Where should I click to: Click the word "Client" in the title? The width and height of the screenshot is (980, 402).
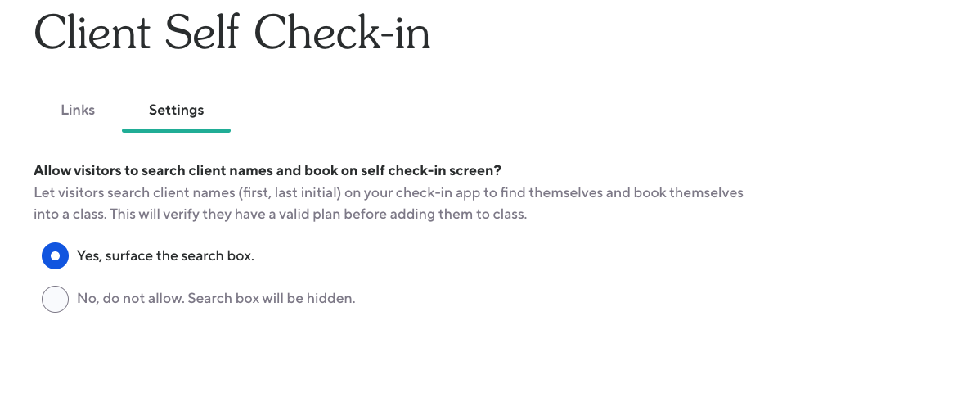click(x=92, y=34)
